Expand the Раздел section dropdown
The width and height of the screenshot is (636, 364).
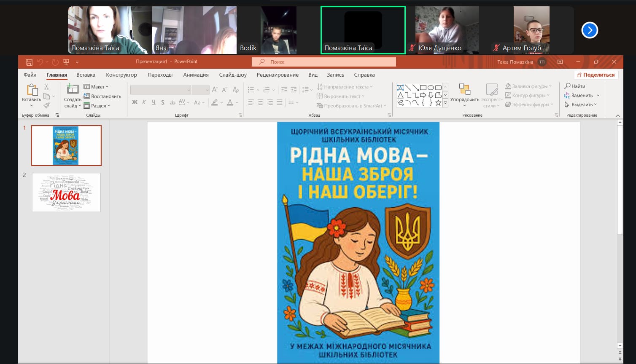[97, 106]
